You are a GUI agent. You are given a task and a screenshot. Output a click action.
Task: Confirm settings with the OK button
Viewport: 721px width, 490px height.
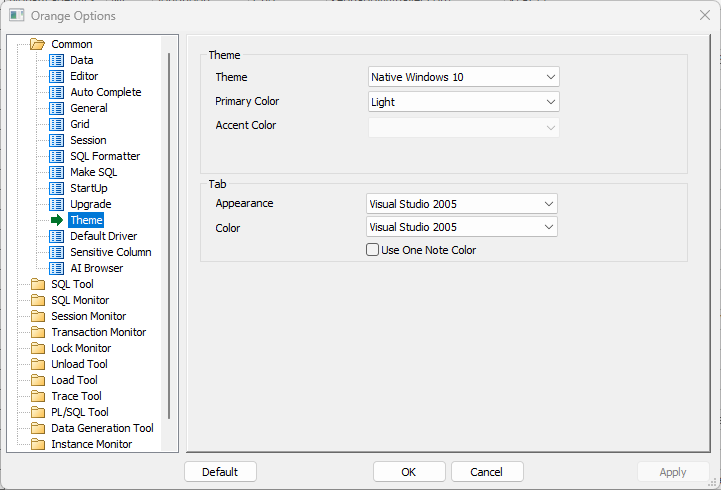coord(409,472)
